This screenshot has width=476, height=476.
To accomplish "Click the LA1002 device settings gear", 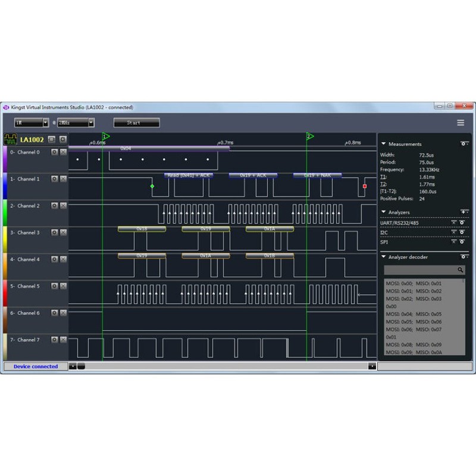I will tap(63, 139).
